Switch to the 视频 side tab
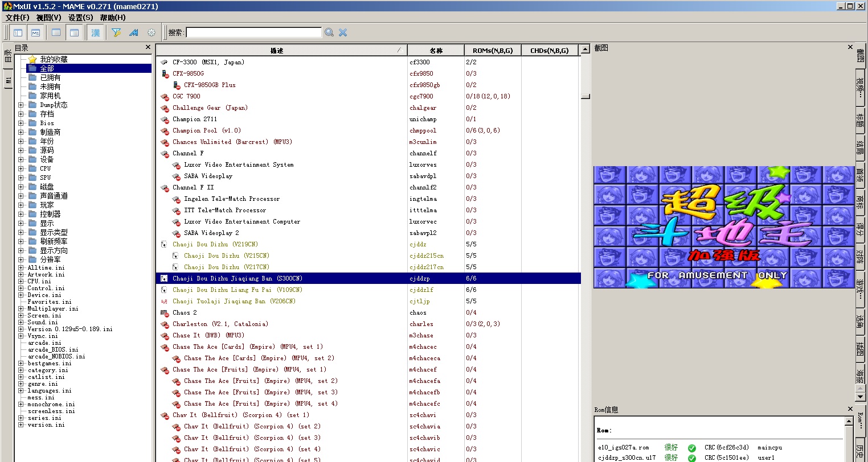Viewport: 868px width, 462px height. pos(860,88)
